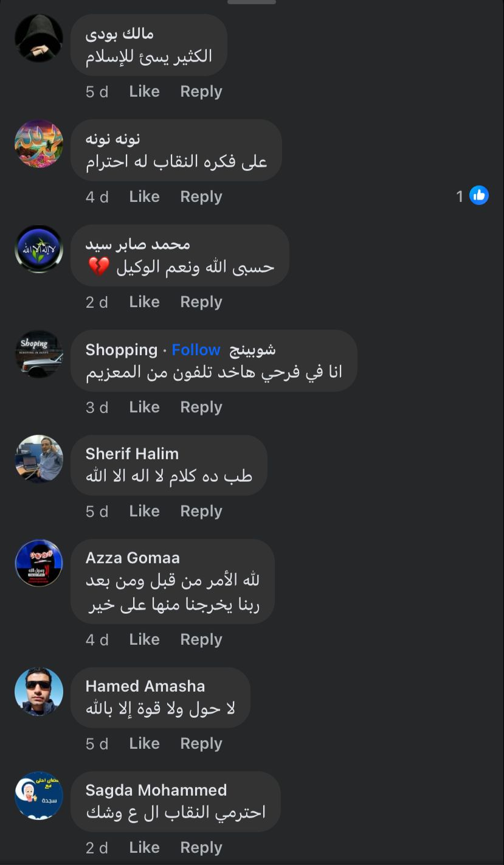Open the blue thumbs-up reaction icon

[479, 195]
